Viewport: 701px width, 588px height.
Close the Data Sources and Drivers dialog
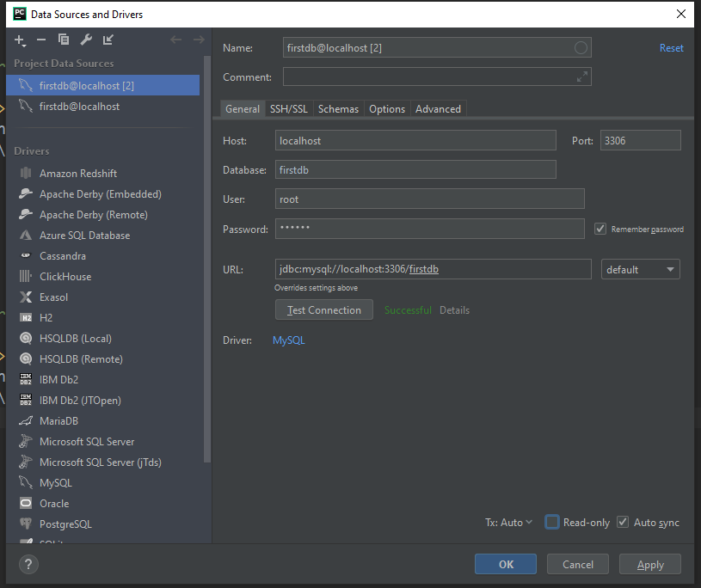[x=681, y=14]
